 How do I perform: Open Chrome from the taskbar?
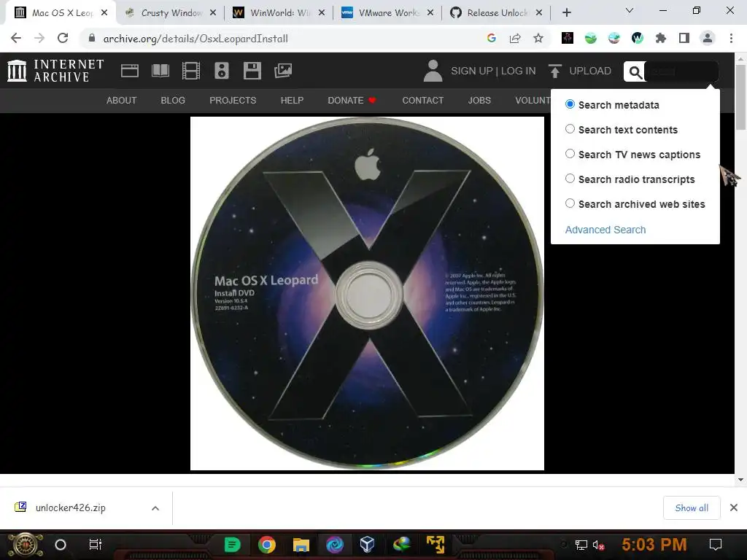pyautogui.click(x=267, y=544)
